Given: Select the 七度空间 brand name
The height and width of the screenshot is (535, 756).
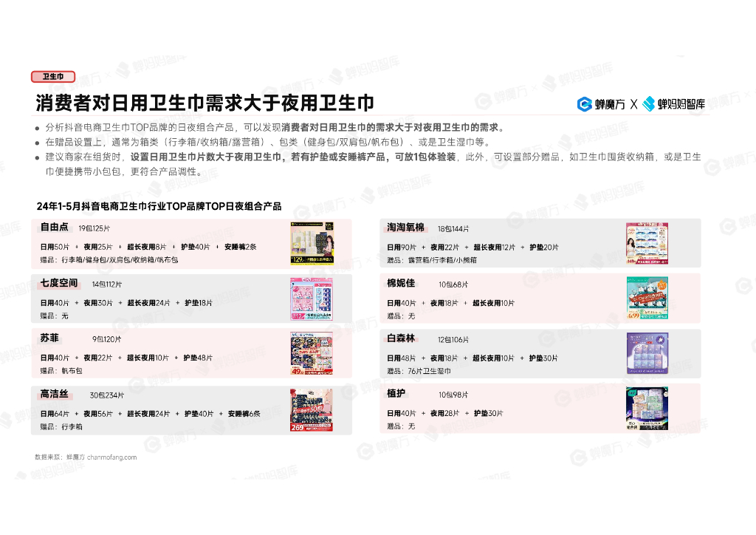Looking at the screenshot, I should coord(61,282).
